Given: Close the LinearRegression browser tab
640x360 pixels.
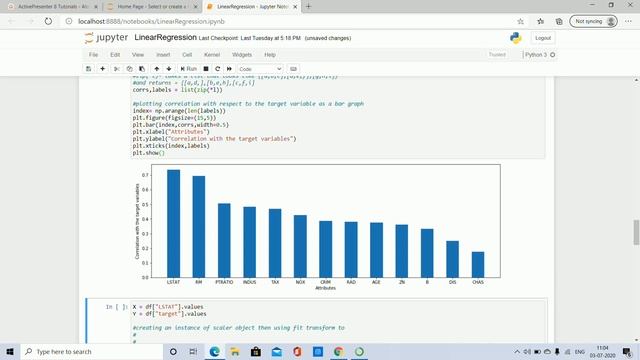Looking at the screenshot, I should click(x=295, y=7).
